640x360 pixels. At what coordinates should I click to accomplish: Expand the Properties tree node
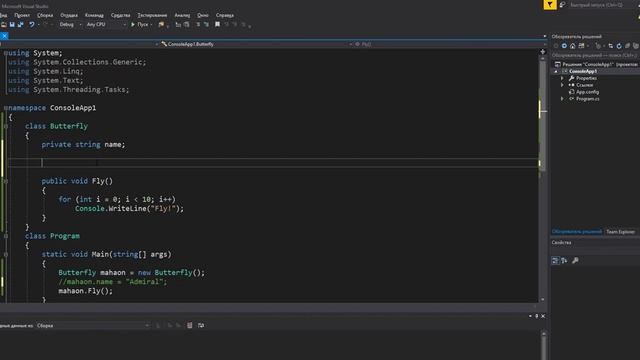(562, 78)
